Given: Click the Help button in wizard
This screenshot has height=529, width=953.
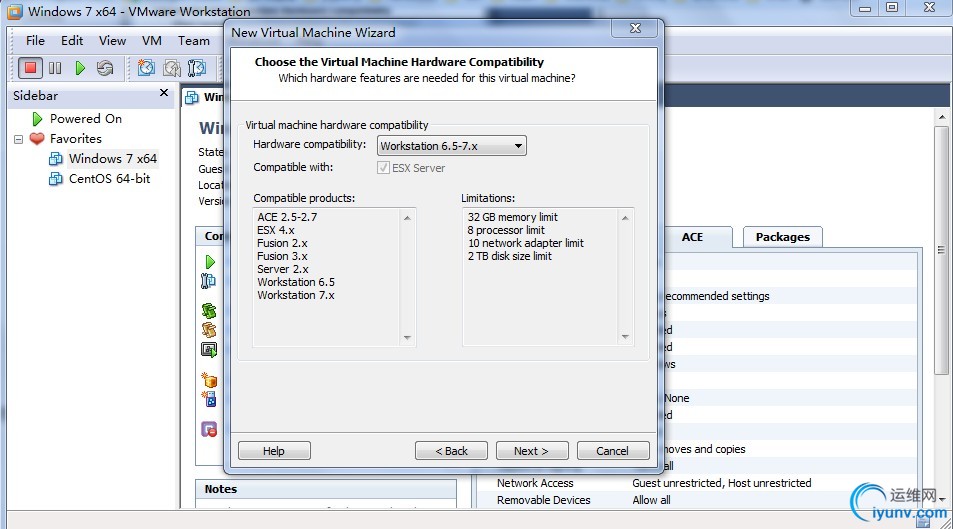Looking at the screenshot, I should (x=274, y=451).
